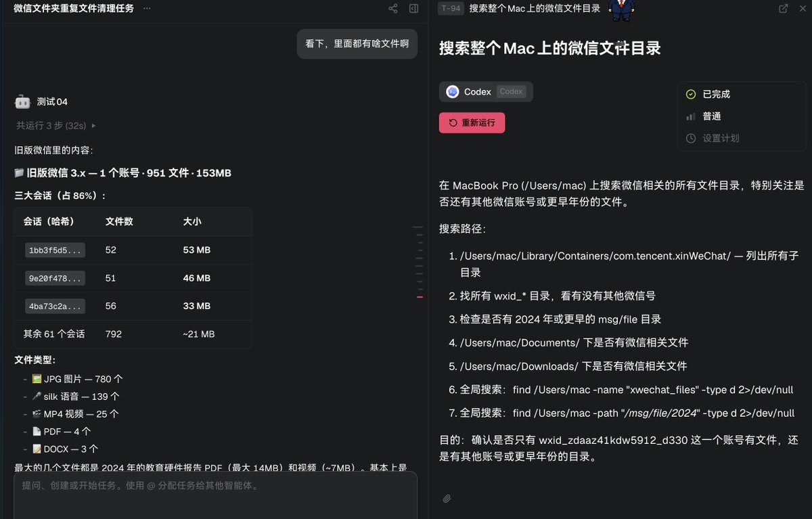Click the JPG 图片 — 780 个 line
This screenshot has width=812, height=519.
[77, 379]
